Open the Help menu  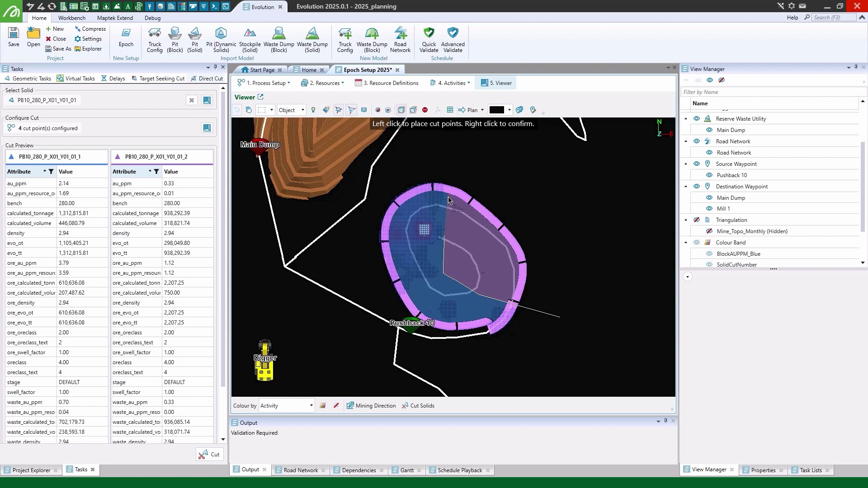tap(793, 18)
